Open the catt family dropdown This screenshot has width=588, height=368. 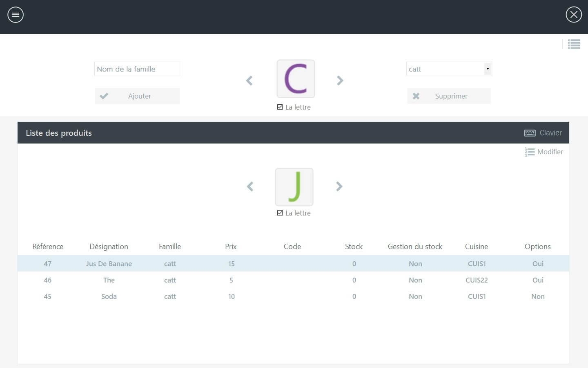coord(487,69)
